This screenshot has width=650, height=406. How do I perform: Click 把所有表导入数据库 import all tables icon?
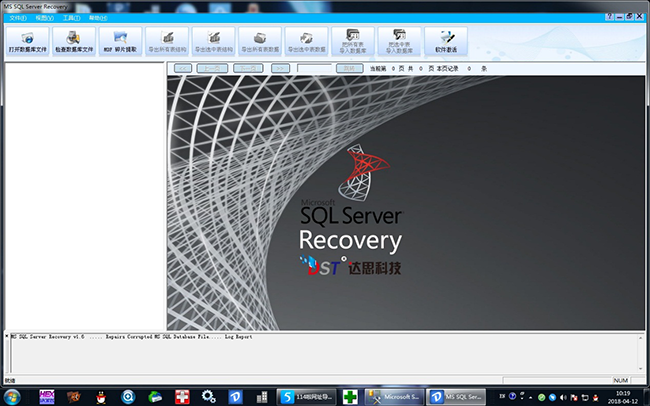[353, 41]
